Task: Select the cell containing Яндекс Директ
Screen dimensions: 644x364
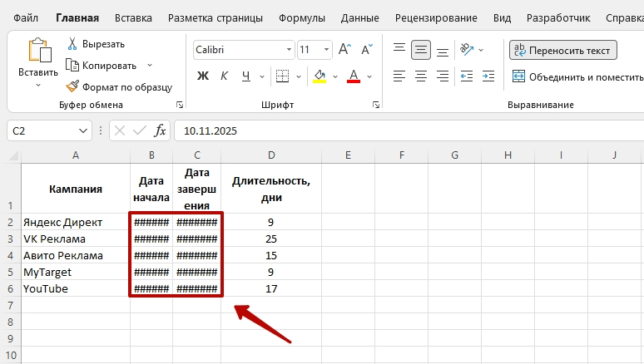Action: (x=75, y=222)
